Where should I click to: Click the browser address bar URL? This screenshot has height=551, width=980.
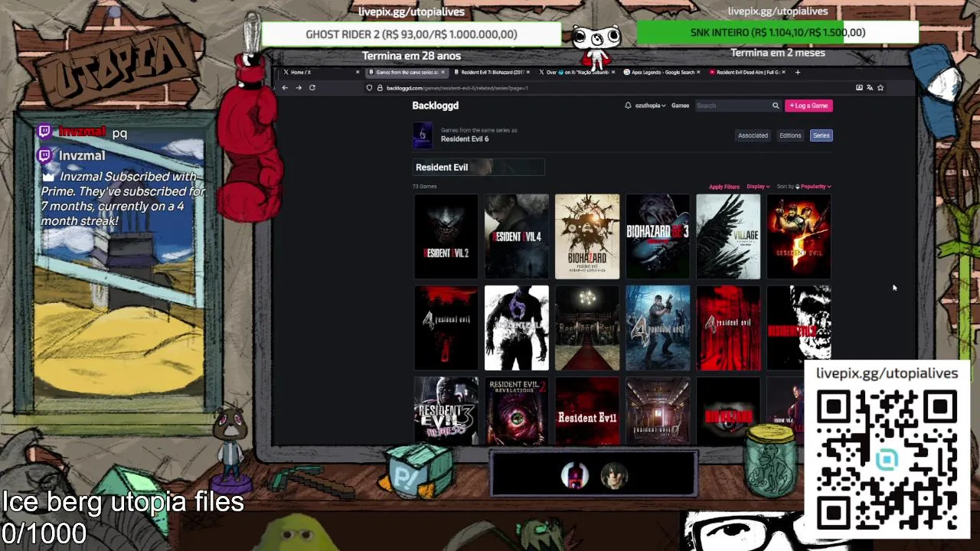point(457,88)
